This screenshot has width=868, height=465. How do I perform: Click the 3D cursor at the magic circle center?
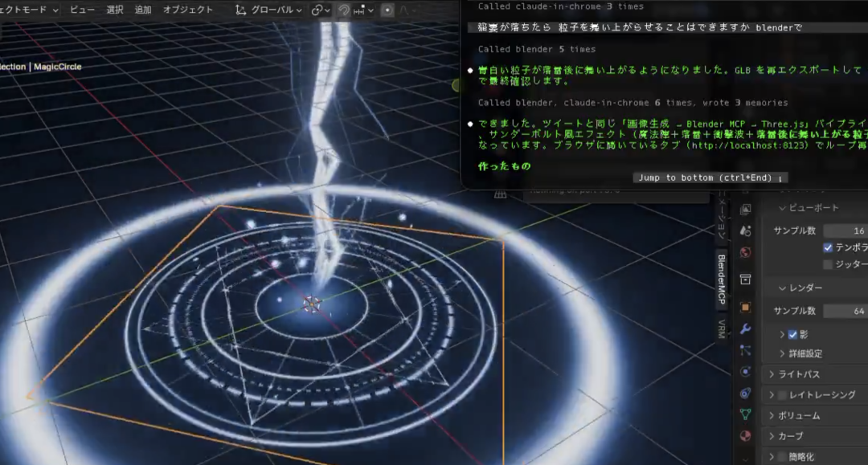pyautogui.click(x=312, y=304)
